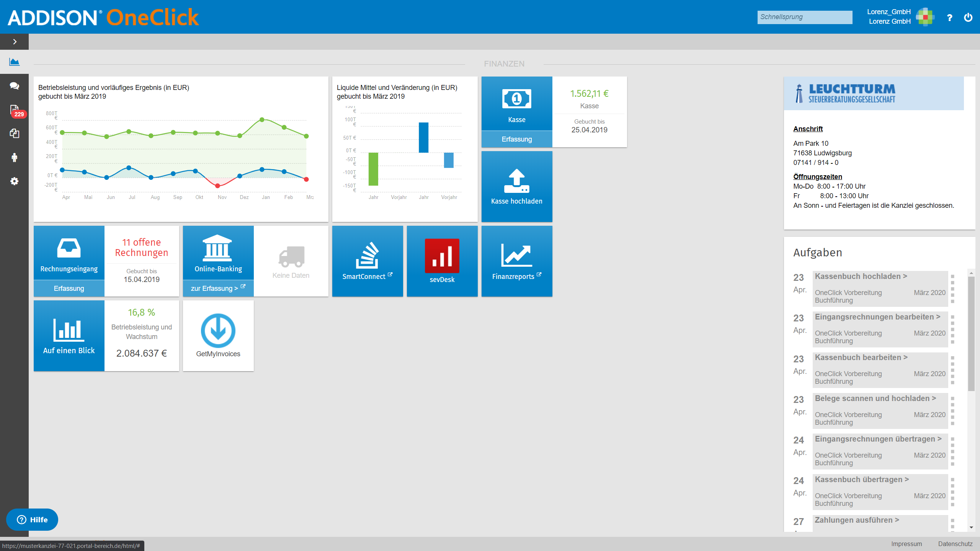Open the Datenschutz footer link
This screenshot has width=980, height=551.
[x=955, y=544]
